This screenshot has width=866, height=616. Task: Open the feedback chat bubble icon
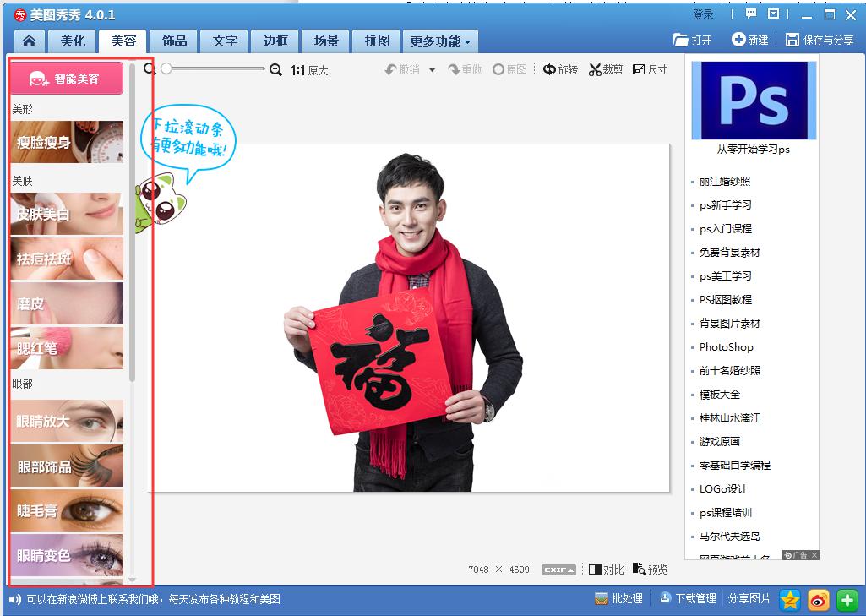pos(750,14)
